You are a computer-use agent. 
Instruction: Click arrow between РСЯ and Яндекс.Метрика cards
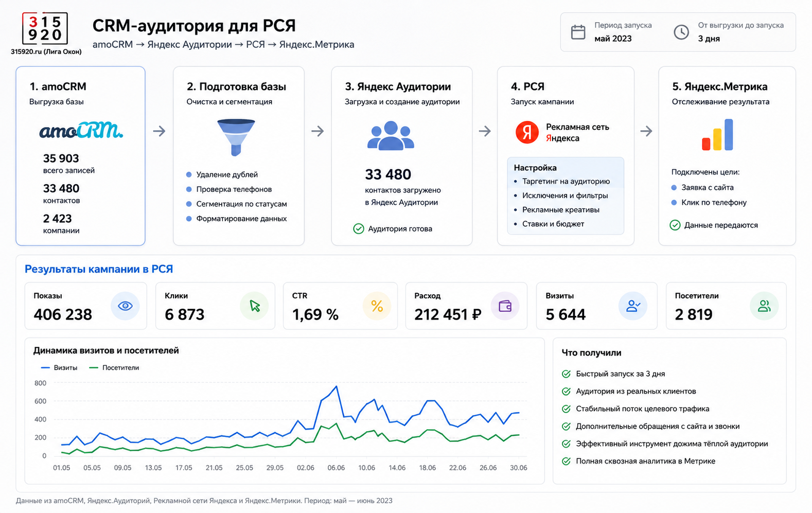click(x=646, y=131)
